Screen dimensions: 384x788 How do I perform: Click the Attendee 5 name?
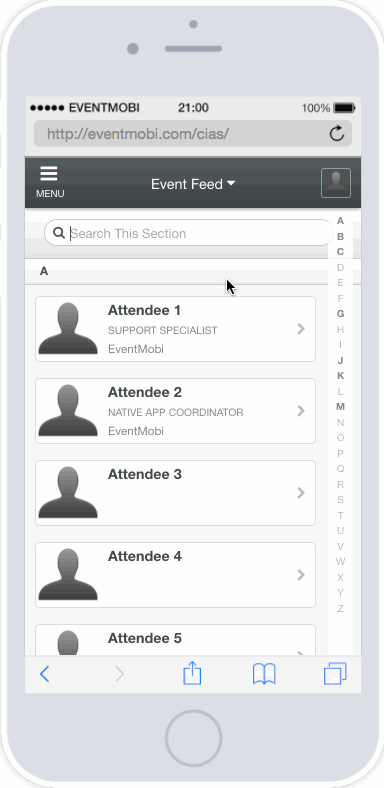(x=145, y=638)
